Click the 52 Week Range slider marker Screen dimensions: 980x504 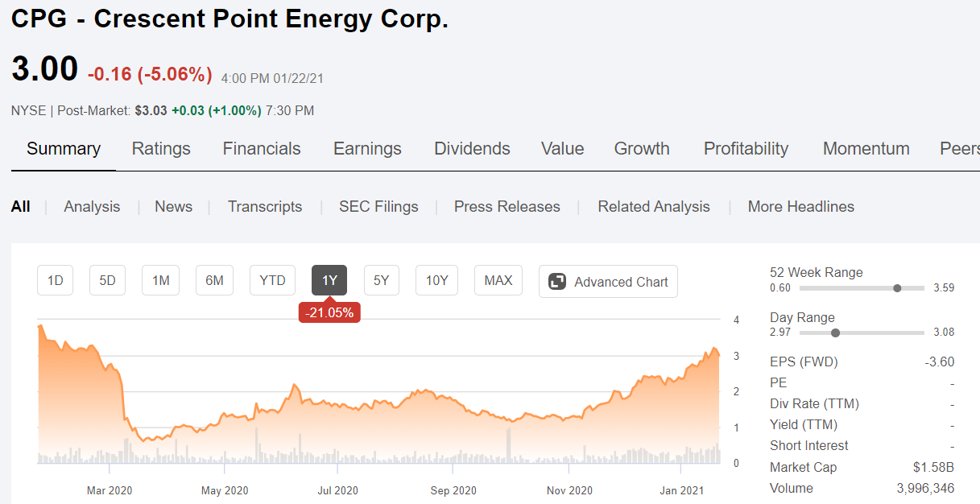click(897, 287)
